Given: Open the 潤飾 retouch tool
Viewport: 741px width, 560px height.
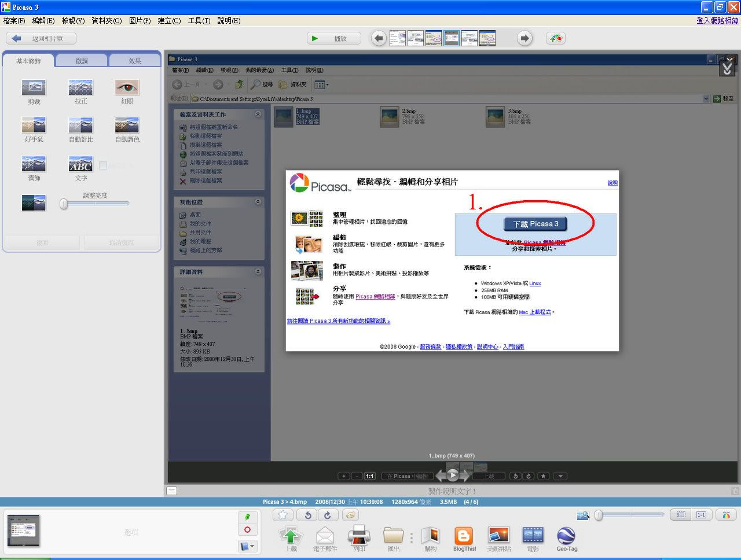Looking at the screenshot, I should click(34, 164).
